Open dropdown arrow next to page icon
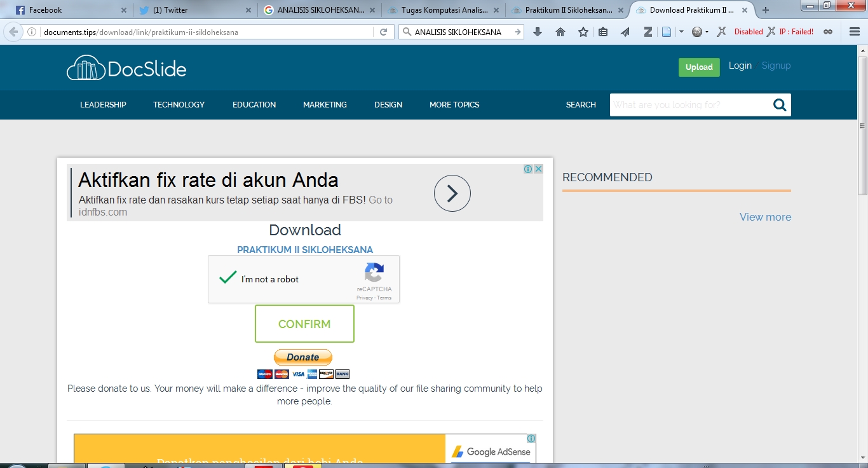The width and height of the screenshot is (868, 468). click(681, 32)
